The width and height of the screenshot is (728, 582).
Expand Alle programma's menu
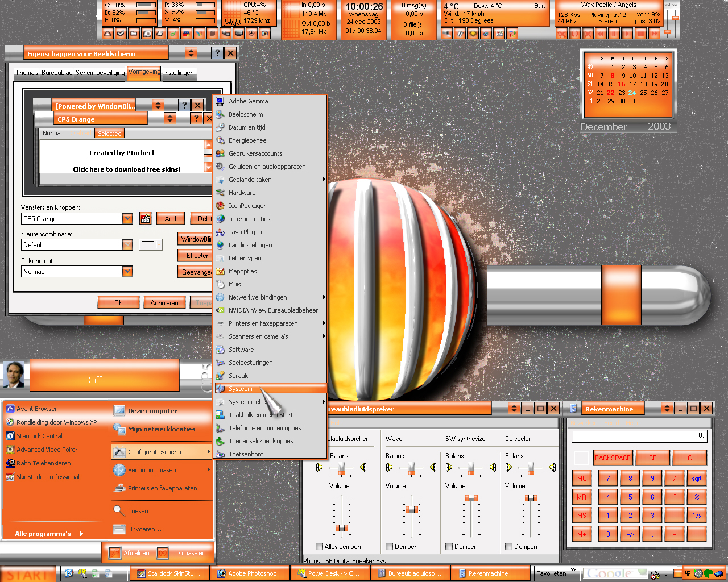click(x=49, y=534)
